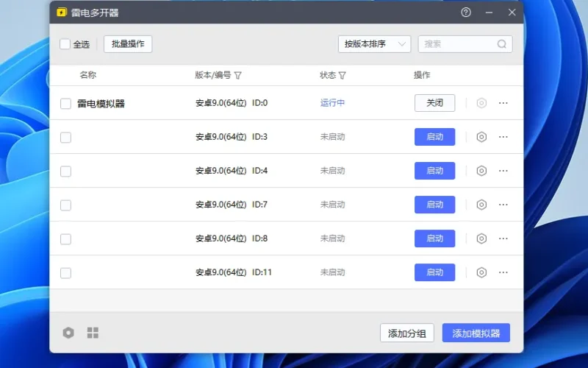Tick checkbox for 雷电模拟器 row
This screenshot has height=368, width=588.
click(x=65, y=104)
